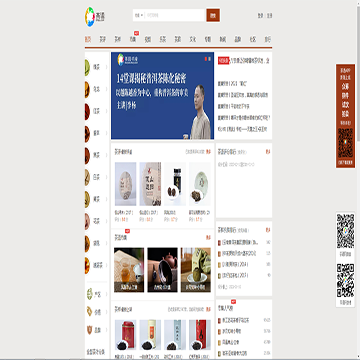
Task: Open the light-blue box tea product thumbnail
Action: tap(175, 335)
